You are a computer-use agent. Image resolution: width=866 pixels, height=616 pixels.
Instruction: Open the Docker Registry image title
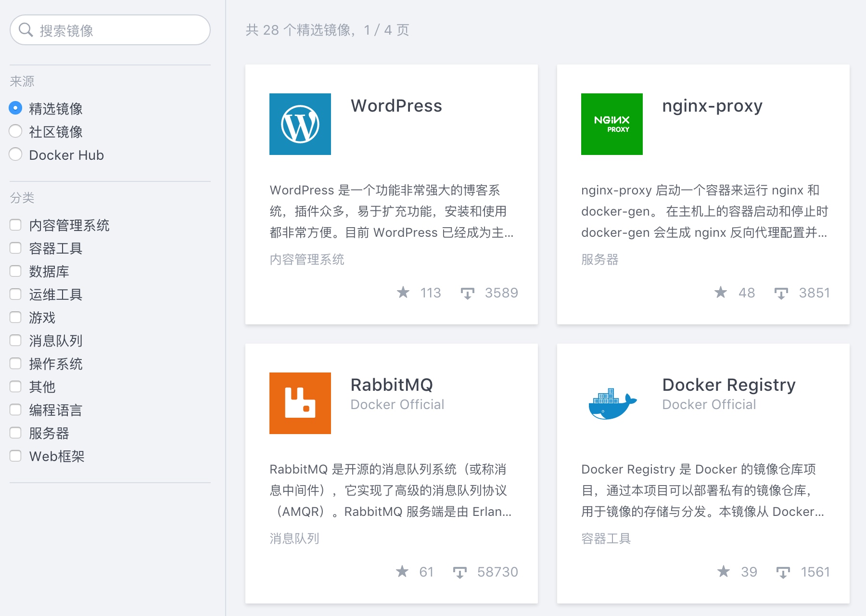pyautogui.click(x=729, y=385)
